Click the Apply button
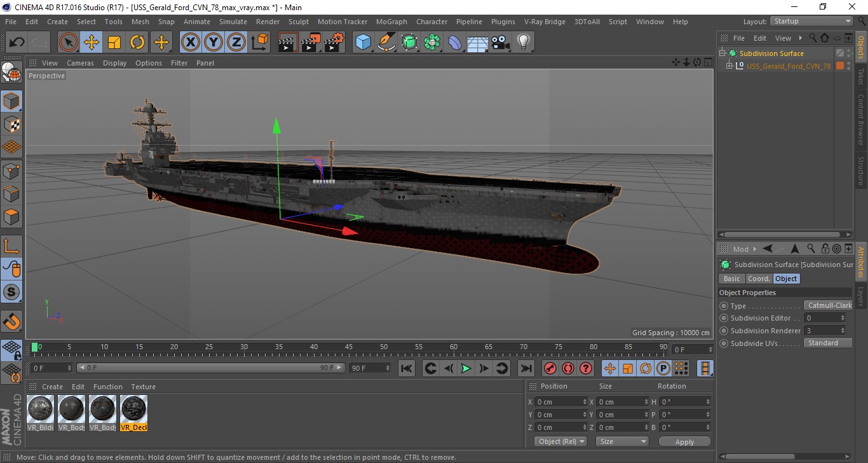The height and width of the screenshot is (463, 868). click(684, 442)
